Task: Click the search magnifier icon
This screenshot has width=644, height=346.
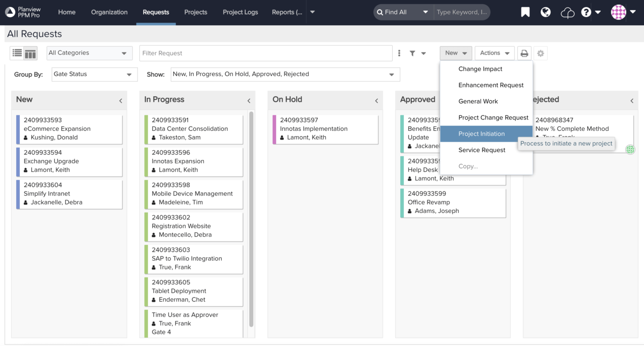Action: (380, 12)
